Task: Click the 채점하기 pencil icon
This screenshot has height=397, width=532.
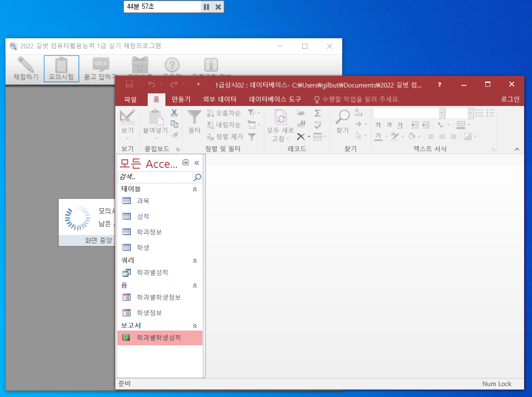Action: [26, 65]
